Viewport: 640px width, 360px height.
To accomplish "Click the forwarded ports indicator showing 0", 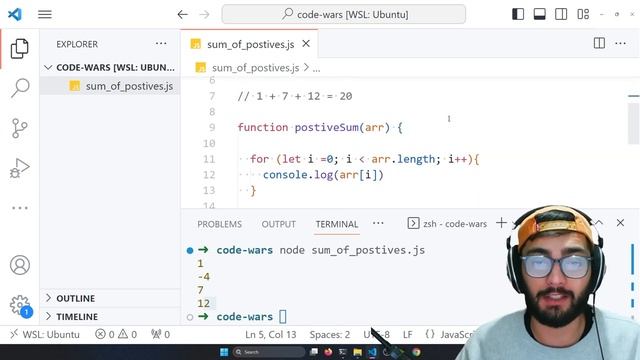I will point(160,335).
